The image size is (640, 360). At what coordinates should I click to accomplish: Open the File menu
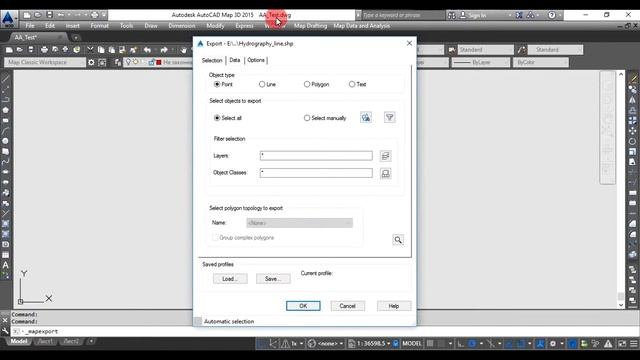(30, 26)
